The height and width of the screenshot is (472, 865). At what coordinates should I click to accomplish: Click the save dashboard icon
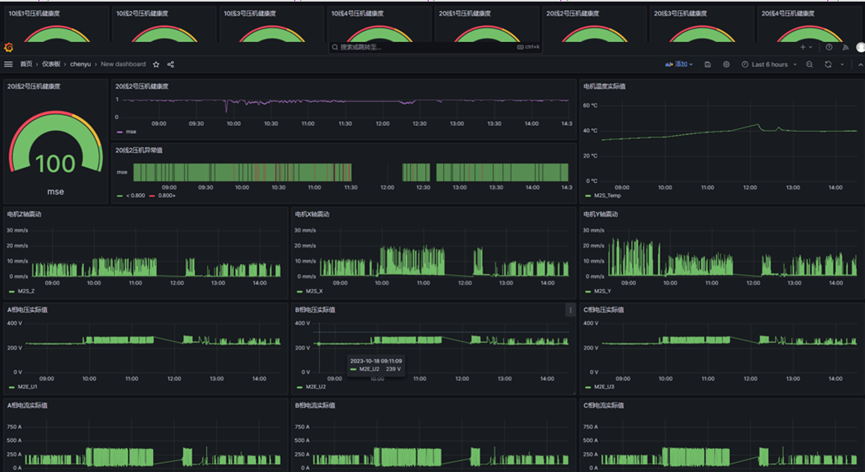708,64
